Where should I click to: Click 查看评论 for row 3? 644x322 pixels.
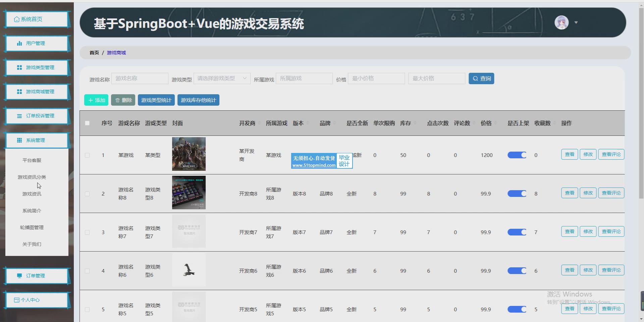pyautogui.click(x=611, y=231)
